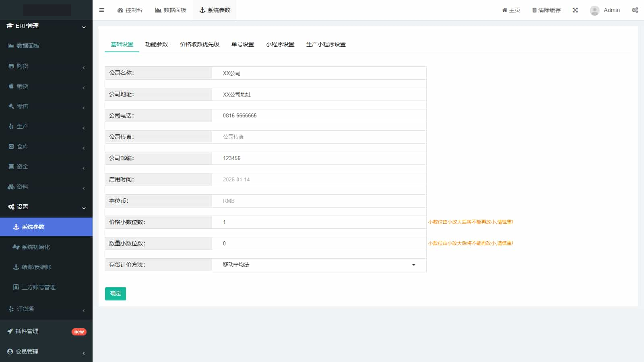Image resolution: width=644 pixels, height=362 pixels.
Task: Click the 确定 confirm button
Action: 116,294
